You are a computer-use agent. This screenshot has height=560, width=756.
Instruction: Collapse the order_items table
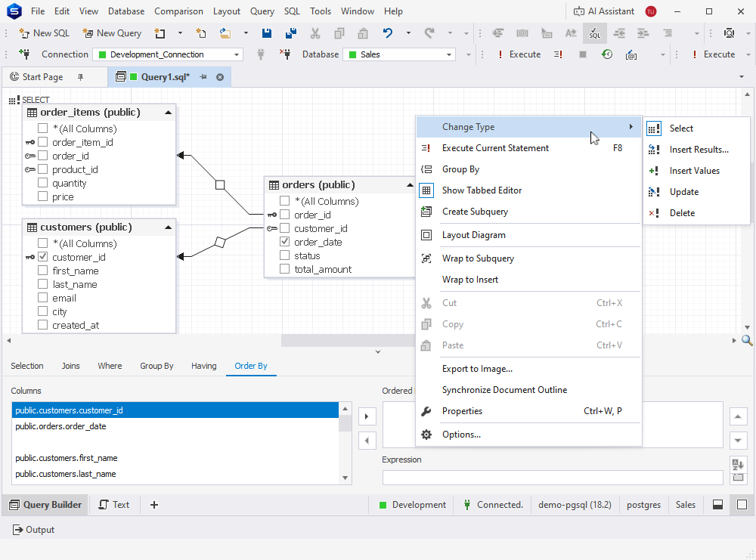pyautogui.click(x=169, y=113)
